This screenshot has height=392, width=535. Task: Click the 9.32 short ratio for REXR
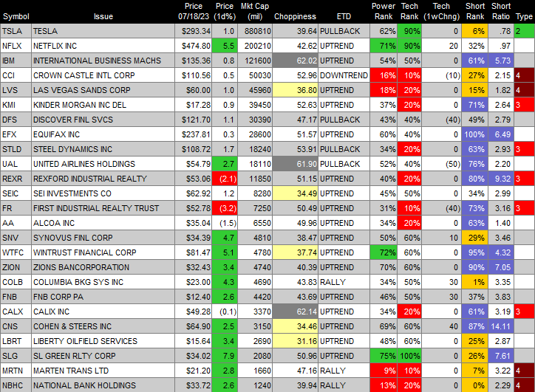click(x=500, y=179)
